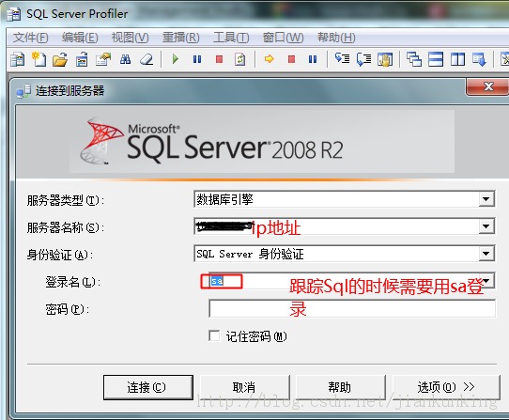
Task: Expand the 服务器名称 dropdown arrow
Action: click(x=486, y=226)
